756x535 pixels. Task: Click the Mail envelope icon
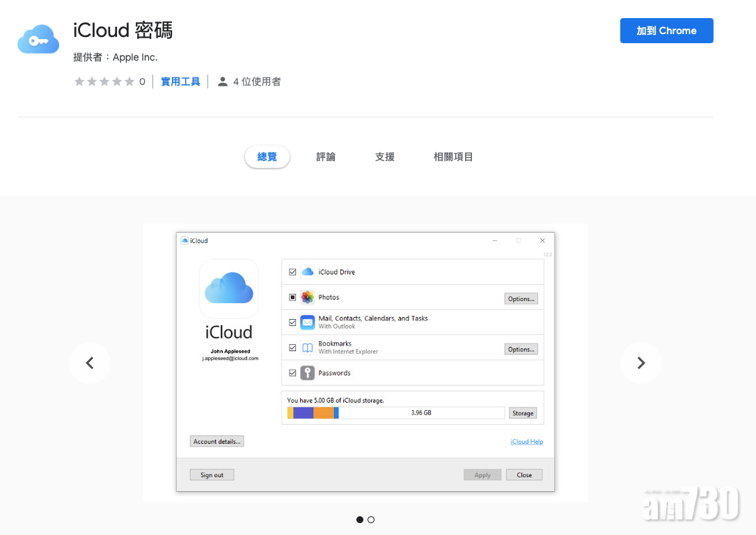pos(307,322)
